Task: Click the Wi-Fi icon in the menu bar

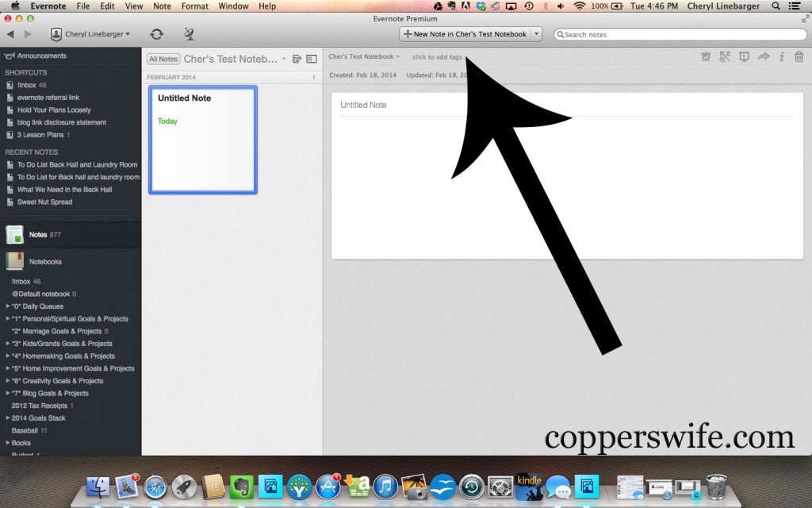Action: point(580,6)
